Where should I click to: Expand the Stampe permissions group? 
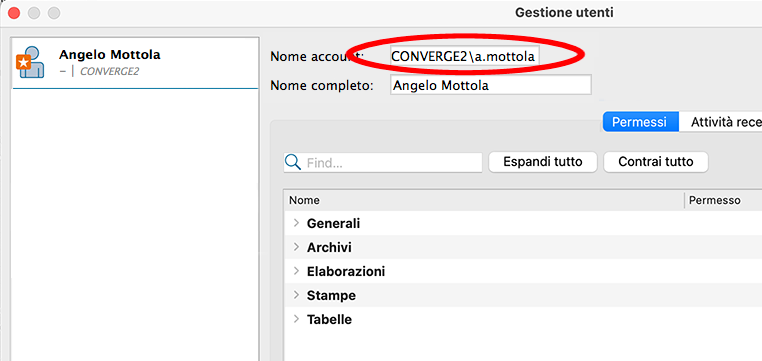pos(296,294)
